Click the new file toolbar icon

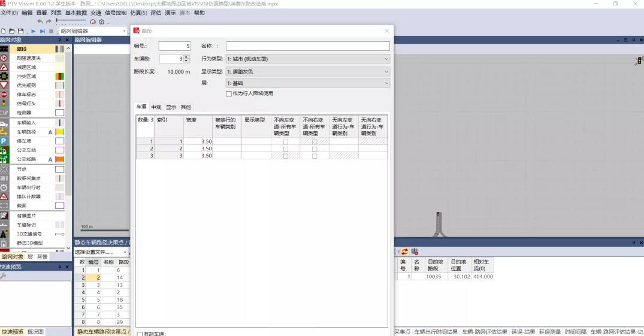coord(3,31)
